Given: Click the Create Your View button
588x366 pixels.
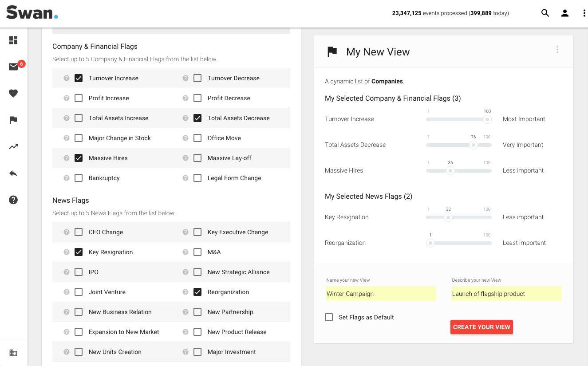Looking at the screenshot, I should click(x=481, y=327).
